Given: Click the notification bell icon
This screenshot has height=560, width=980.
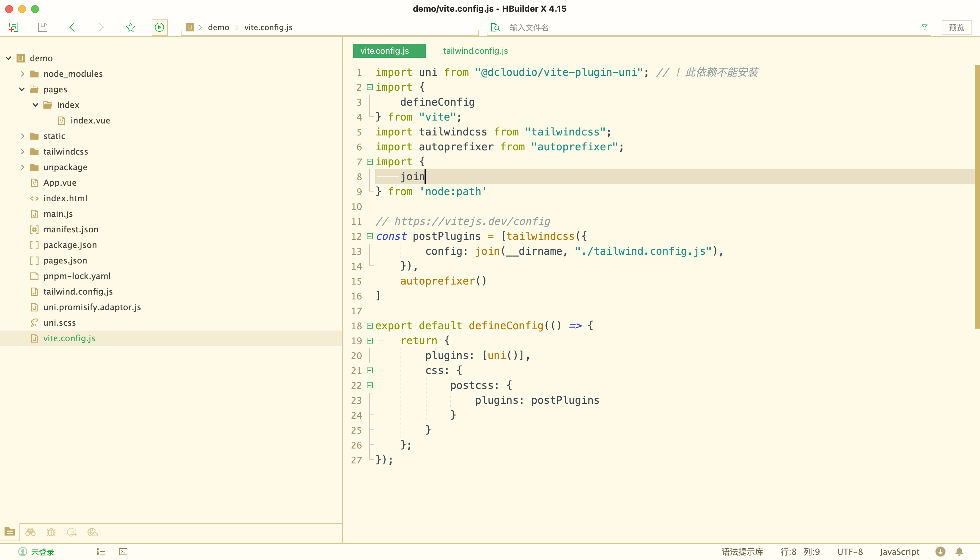Looking at the screenshot, I should tap(959, 552).
